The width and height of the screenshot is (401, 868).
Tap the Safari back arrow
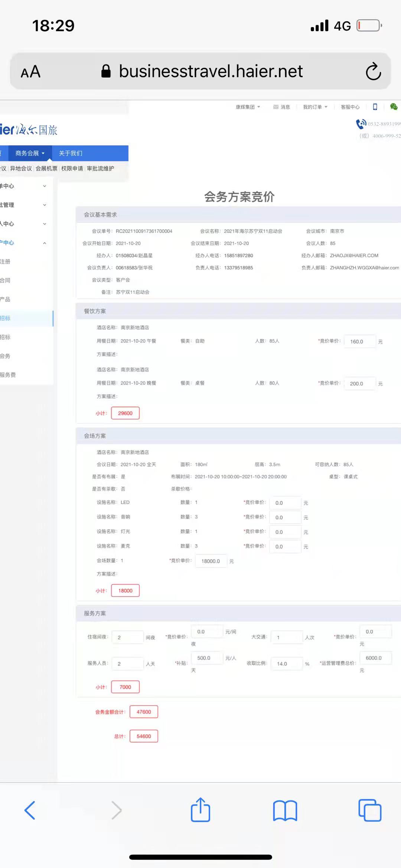tap(30, 810)
